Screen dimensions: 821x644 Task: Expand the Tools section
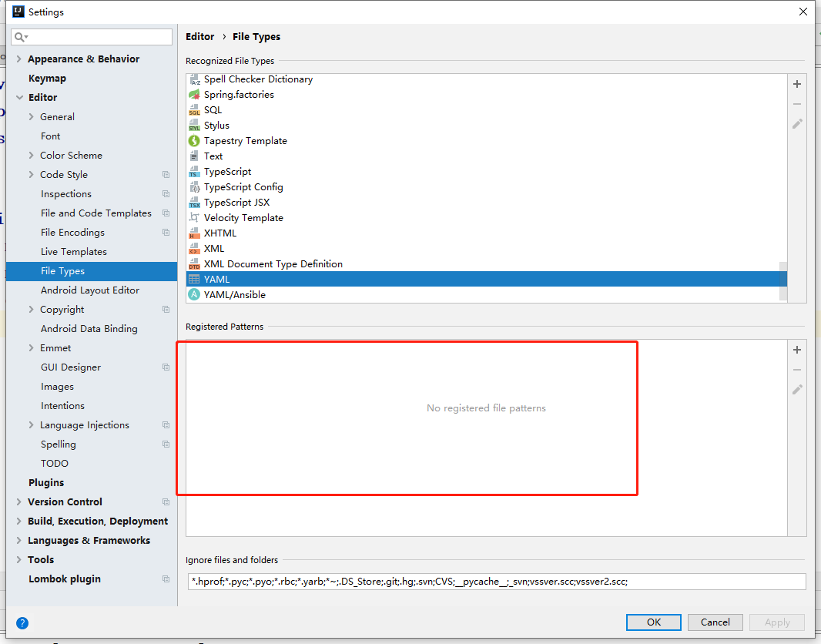(18, 560)
